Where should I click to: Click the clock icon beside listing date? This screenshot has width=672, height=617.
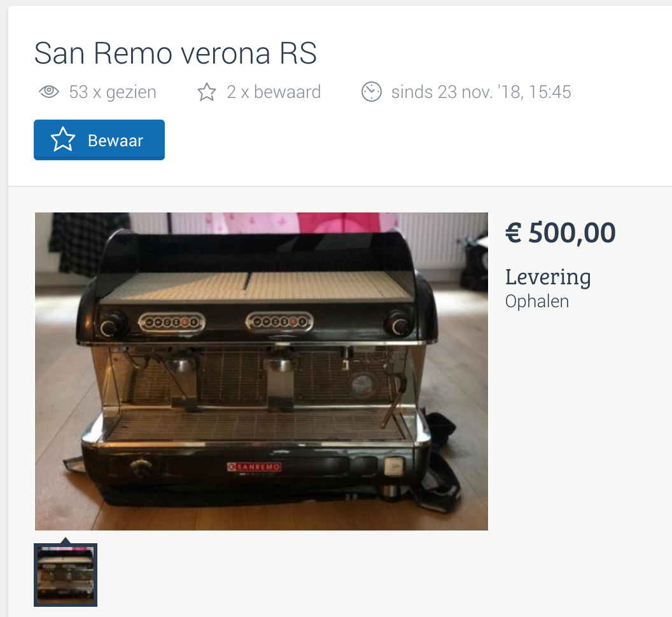pyautogui.click(x=371, y=92)
